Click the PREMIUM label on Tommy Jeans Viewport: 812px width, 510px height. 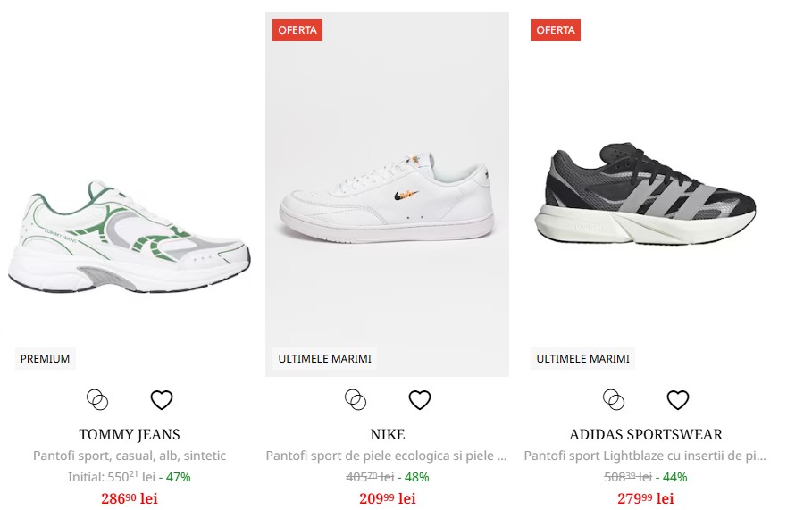tap(46, 359)
